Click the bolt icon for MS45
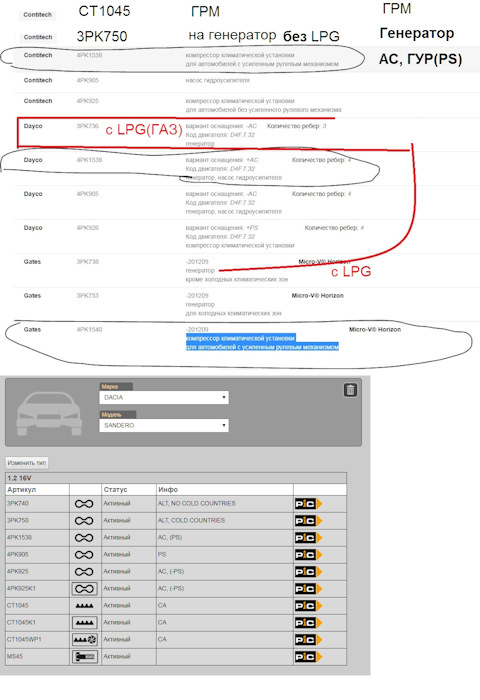 pyautogui.click(x=84, y=657)
